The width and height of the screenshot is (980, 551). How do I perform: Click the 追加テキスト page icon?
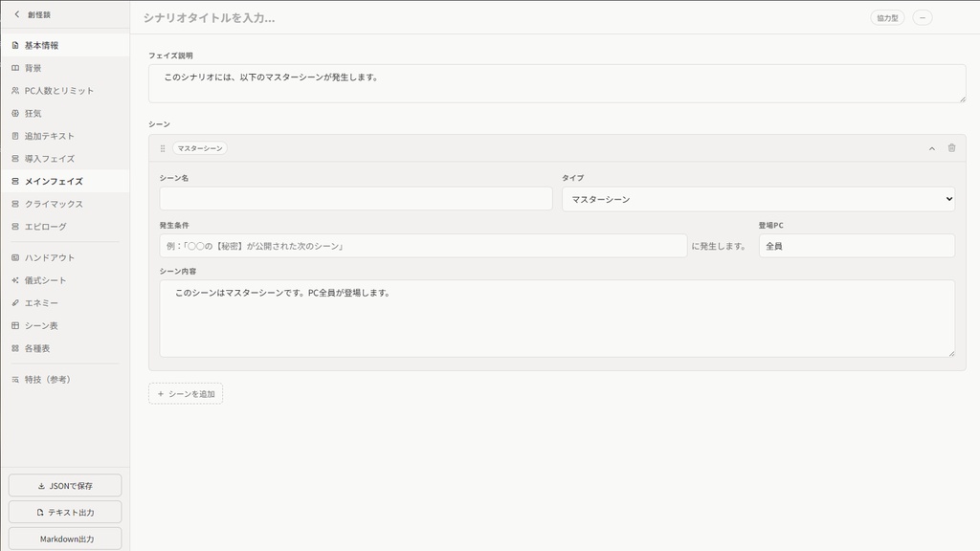(x=15, y=136)
